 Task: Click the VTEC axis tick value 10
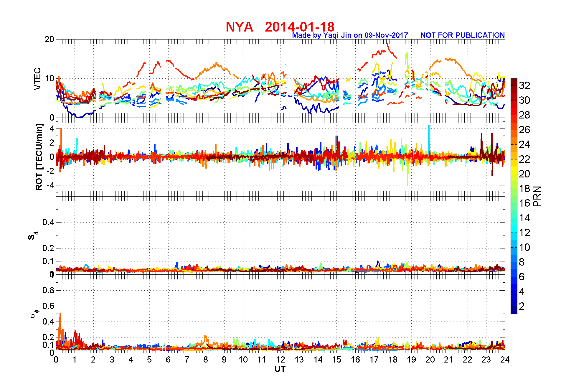(49, 79)
